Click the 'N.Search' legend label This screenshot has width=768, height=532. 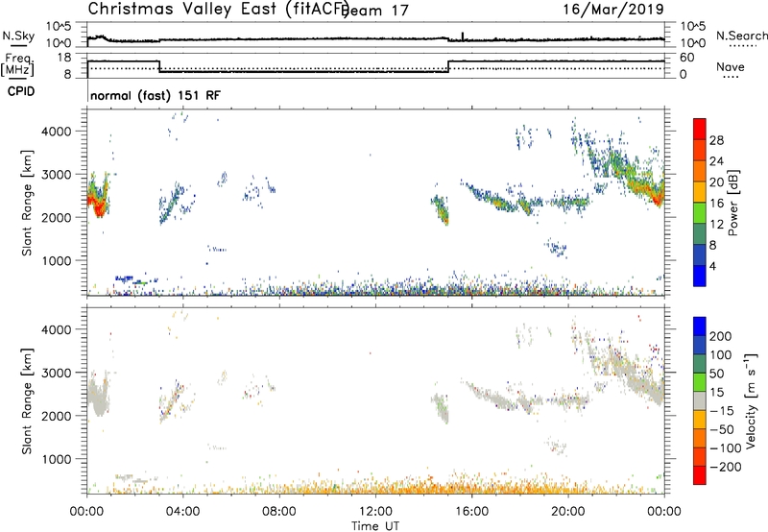(x=742, y=36)
